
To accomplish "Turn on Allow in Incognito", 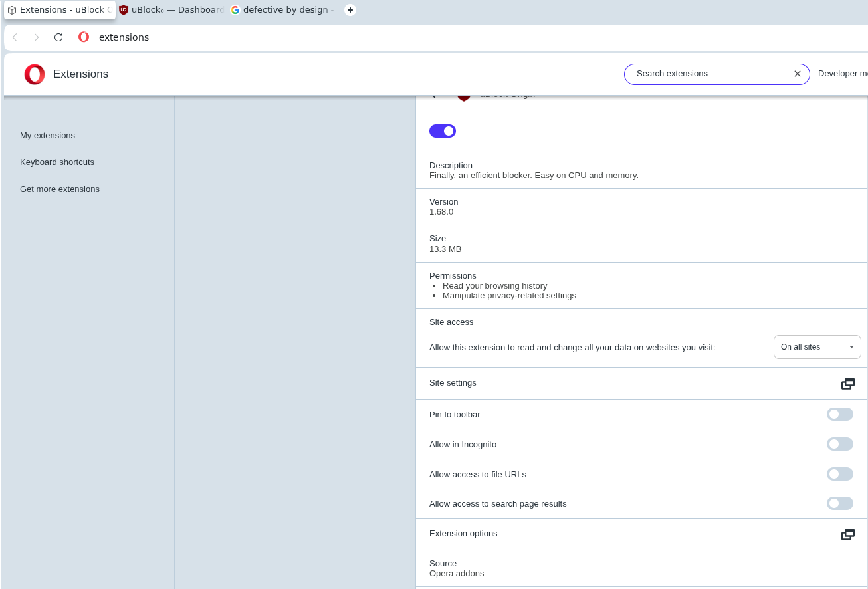I will [x=839, y=444].
